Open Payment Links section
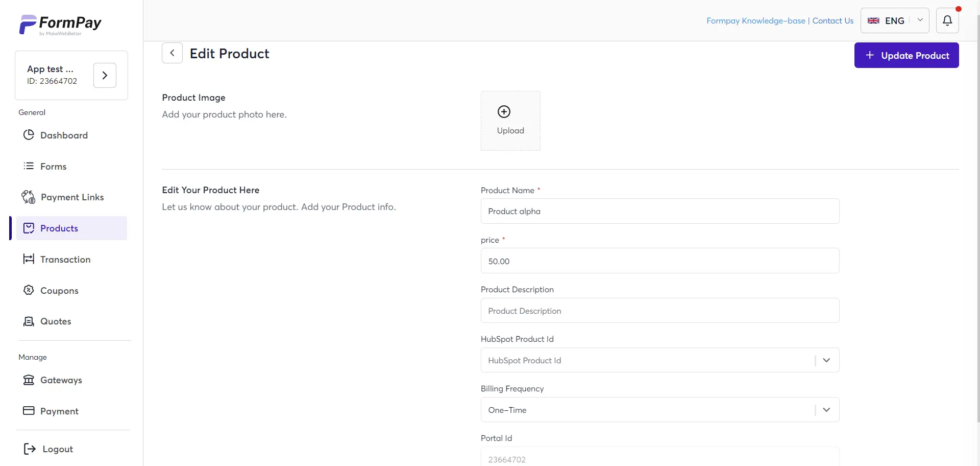This screenshot has width=980, height=466. [28, 197]
